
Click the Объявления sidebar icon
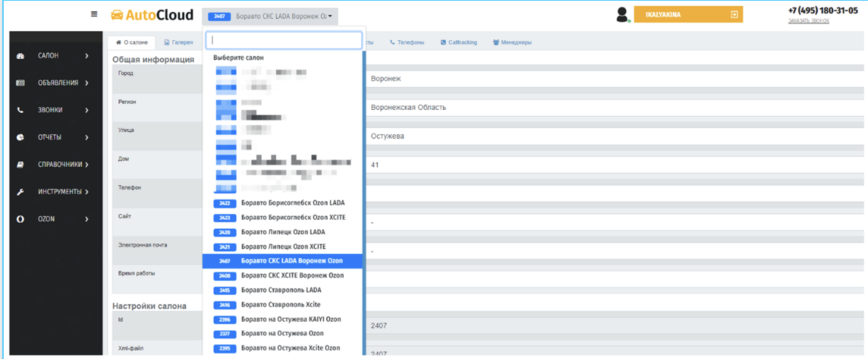[21, 83]
